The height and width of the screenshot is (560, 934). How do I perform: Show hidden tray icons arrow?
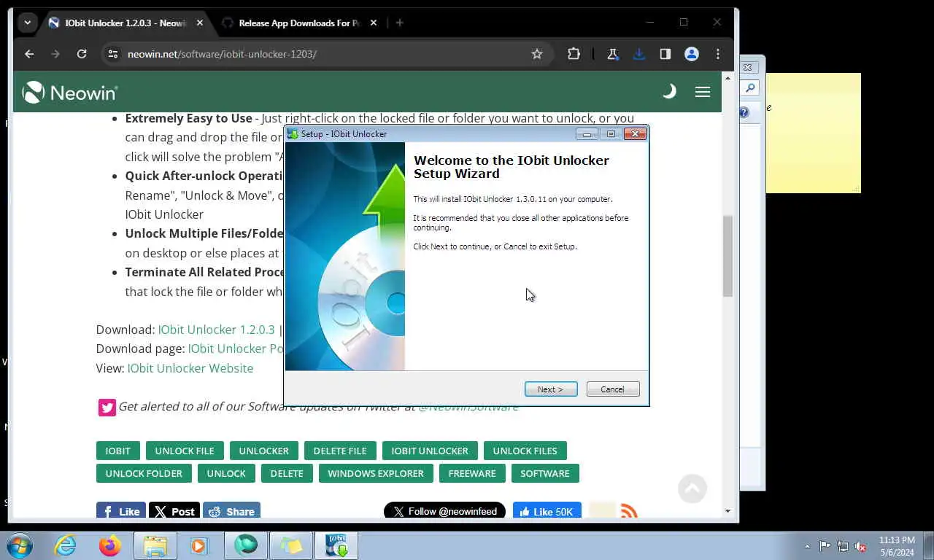[807, 546]
